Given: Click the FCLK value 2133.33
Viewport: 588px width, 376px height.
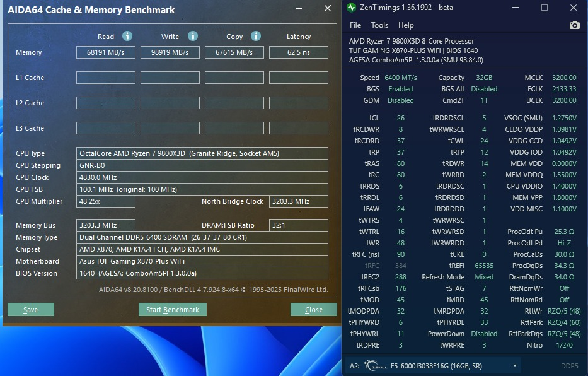Looking at the screenshot, I should click(x=564, y=89).
